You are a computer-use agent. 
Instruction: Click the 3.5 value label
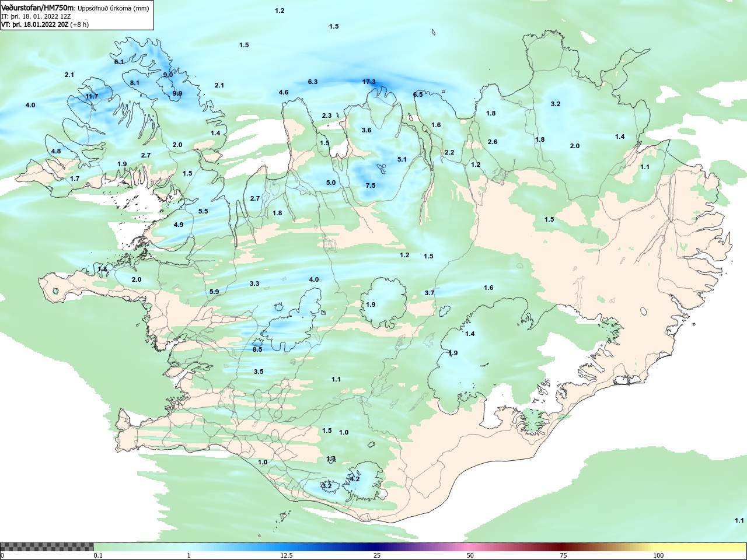coord(259,372)
